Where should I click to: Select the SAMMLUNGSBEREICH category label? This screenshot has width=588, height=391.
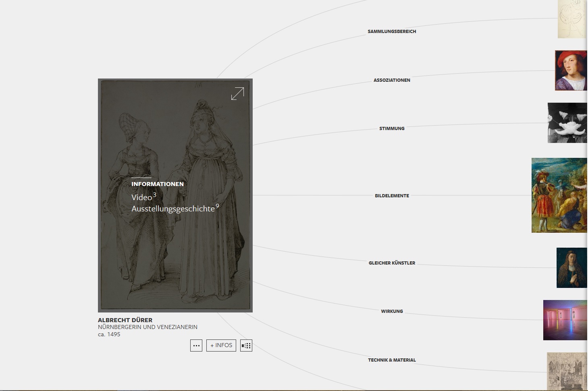pyautogui.click(x=392, y=31)
